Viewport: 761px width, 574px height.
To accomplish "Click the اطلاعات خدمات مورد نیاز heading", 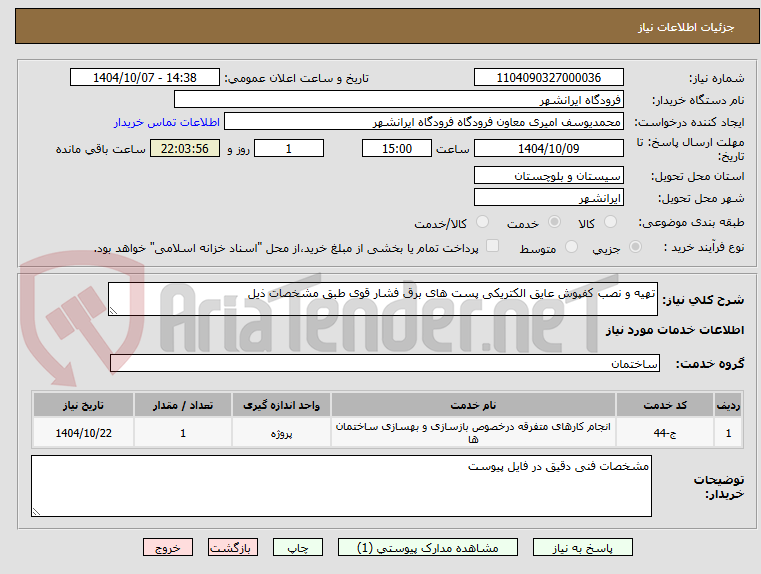I will pyautogui.click(x=675, y=330).
